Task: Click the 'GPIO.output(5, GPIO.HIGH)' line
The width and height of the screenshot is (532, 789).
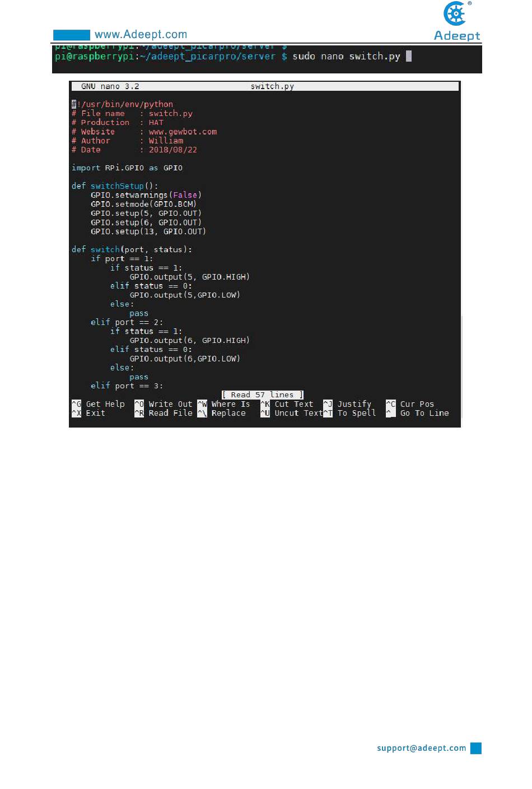Action: pyautogui.click(x=190, y=277)
